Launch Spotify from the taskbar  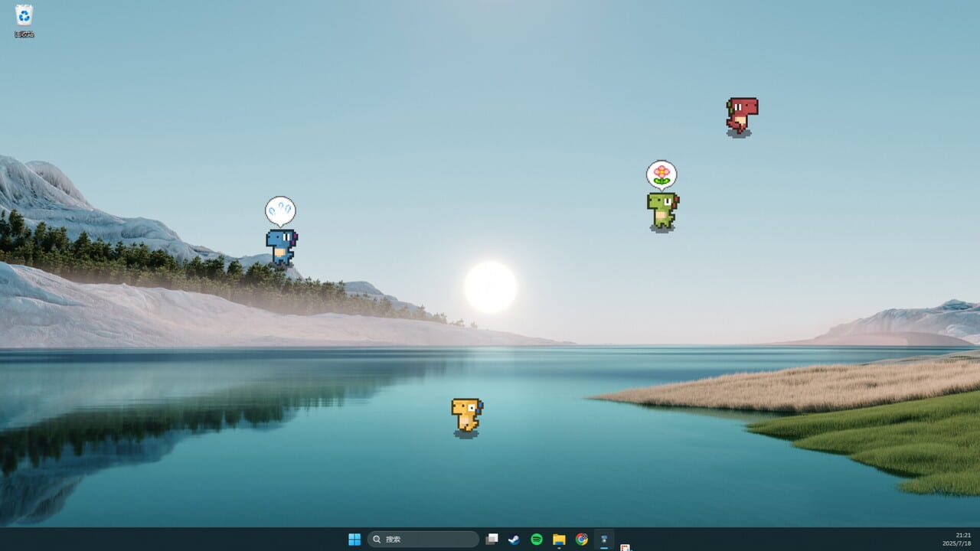537,539
